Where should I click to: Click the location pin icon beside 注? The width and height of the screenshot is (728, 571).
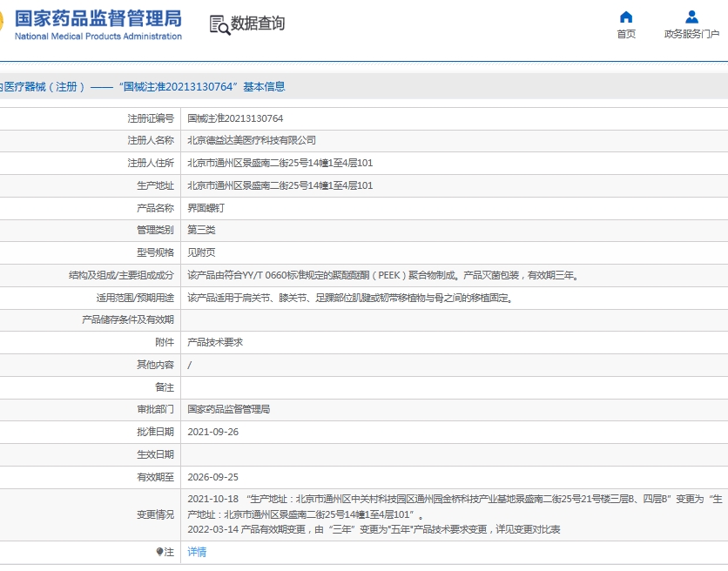pyautogui.click(x=159, y=552)
